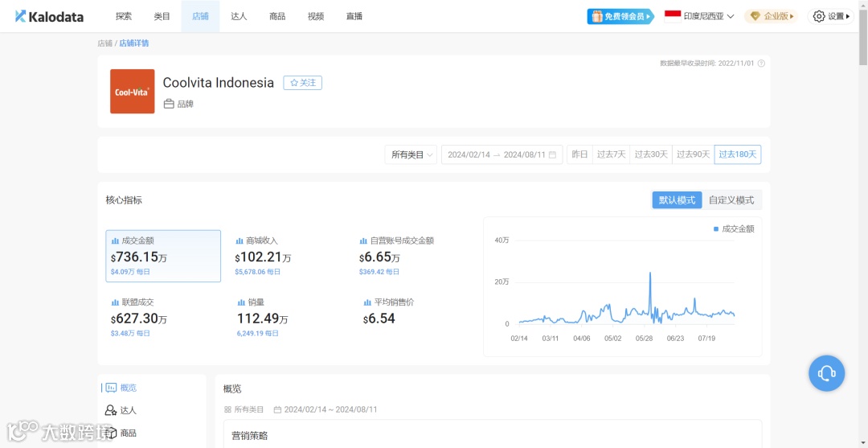Select the 过去180天 time range
This screenshot has height=448, width=868.
(737, 154)
